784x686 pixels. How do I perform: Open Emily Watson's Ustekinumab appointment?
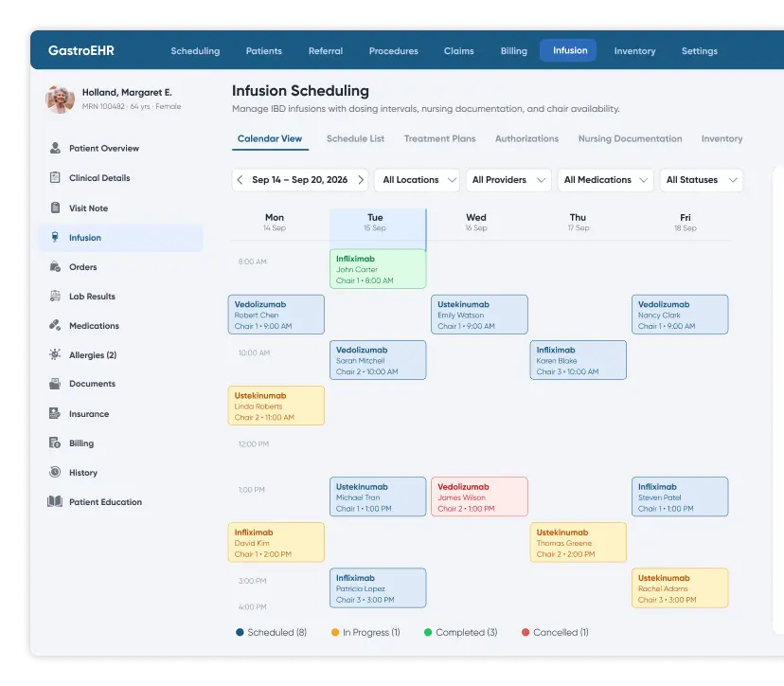[x=479, y=315]
